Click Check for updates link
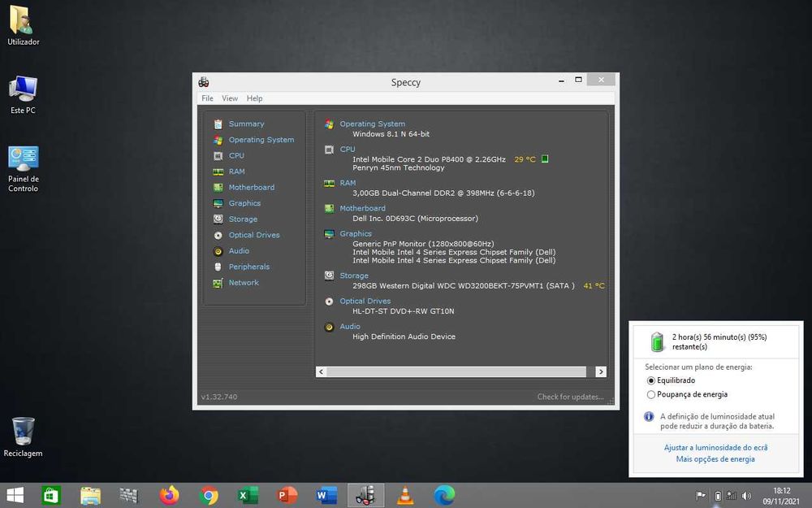This screenshot has width=812, height=508. [x=571, y=397]
